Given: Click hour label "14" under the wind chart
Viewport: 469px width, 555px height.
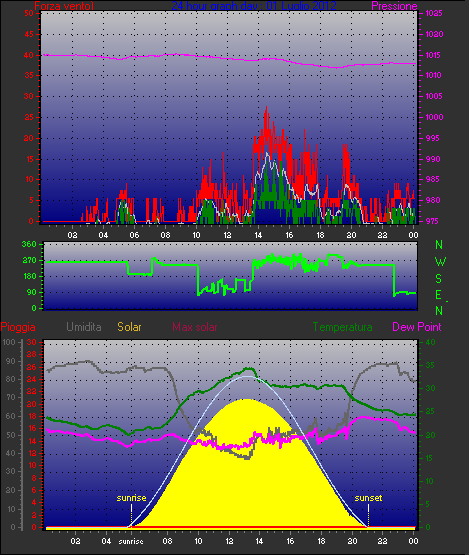Looking at the screenshot, I should click(x=258, y=235).
